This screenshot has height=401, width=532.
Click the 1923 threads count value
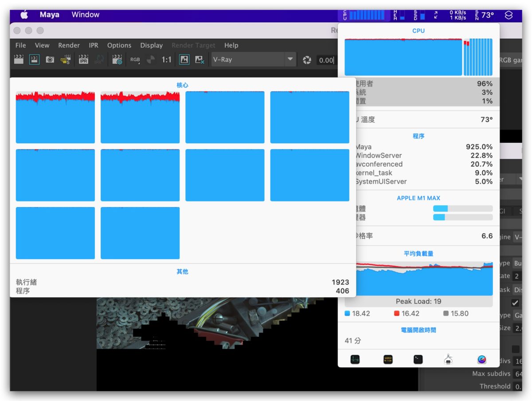click(340, 282)
